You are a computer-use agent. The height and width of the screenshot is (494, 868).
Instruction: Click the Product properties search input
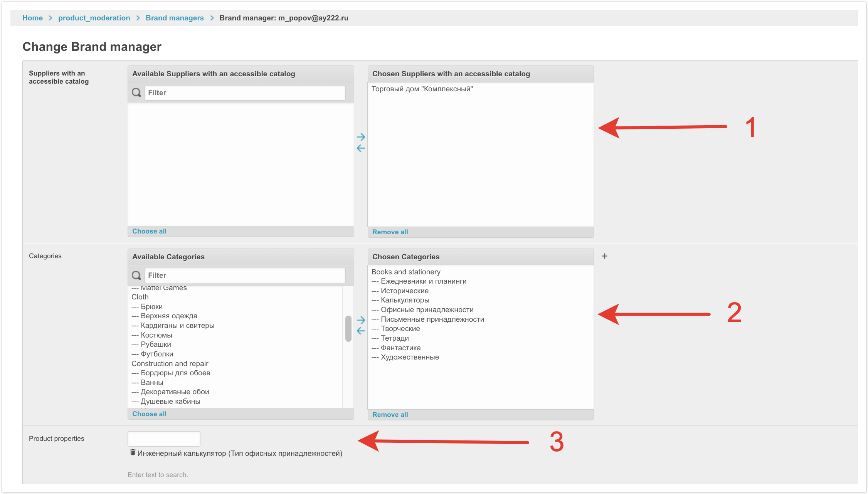(164, 439)
